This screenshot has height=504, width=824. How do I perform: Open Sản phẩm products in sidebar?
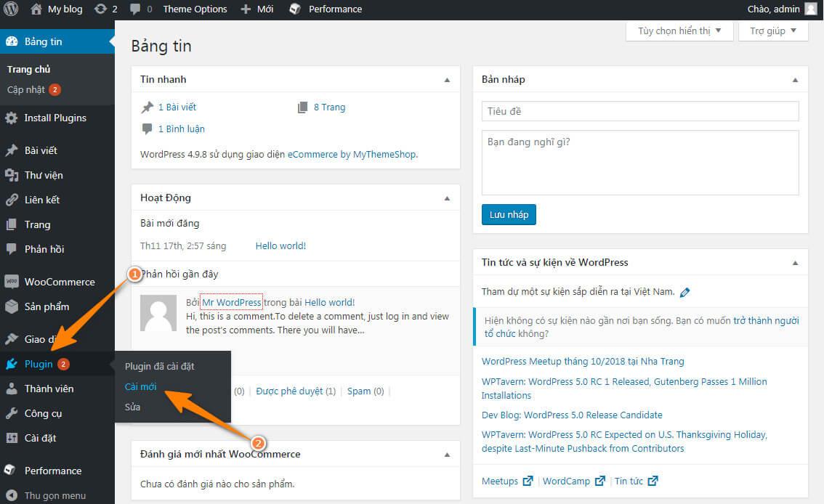coord(47,306)
